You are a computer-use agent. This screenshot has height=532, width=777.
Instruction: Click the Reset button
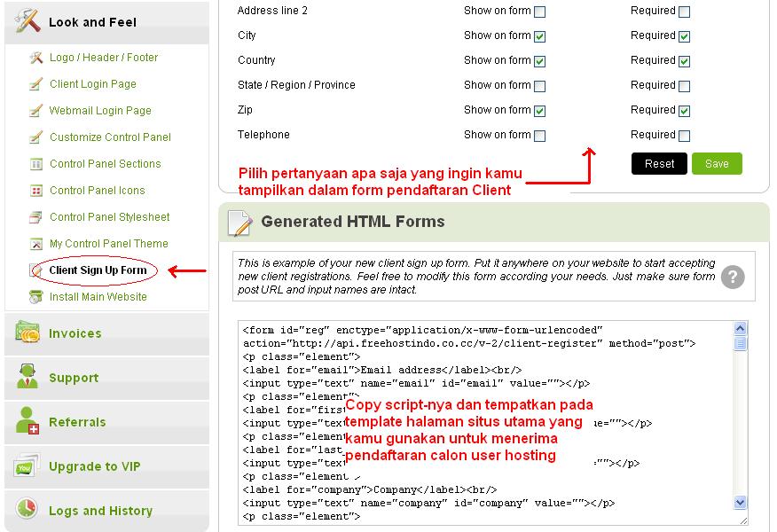659,163
